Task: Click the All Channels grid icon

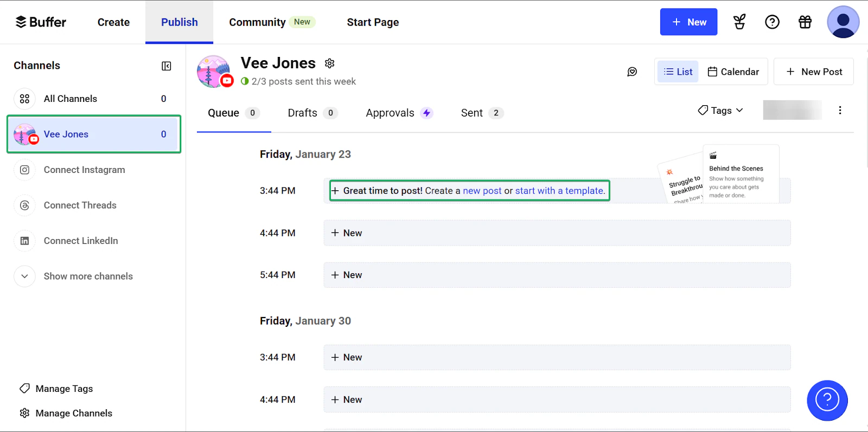Action: pyautogui.click(x=24, y=99)
